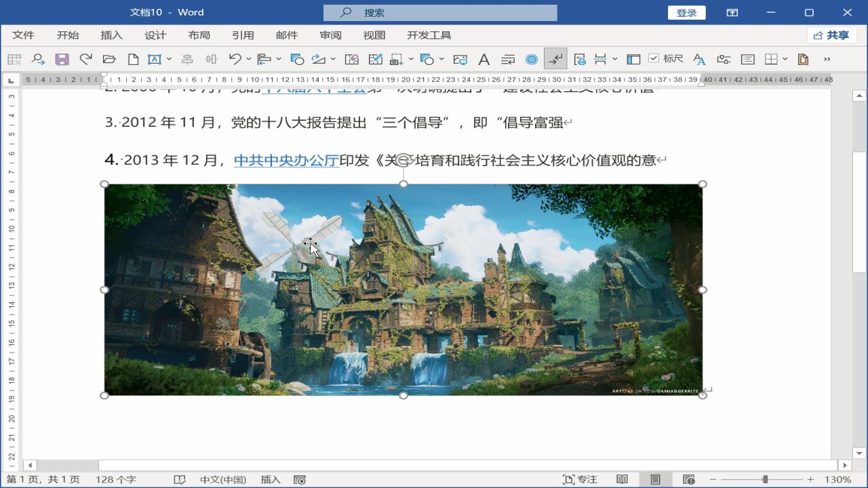
Task: Expand the screenshot dropdown arrow
Action: [411, 60]
